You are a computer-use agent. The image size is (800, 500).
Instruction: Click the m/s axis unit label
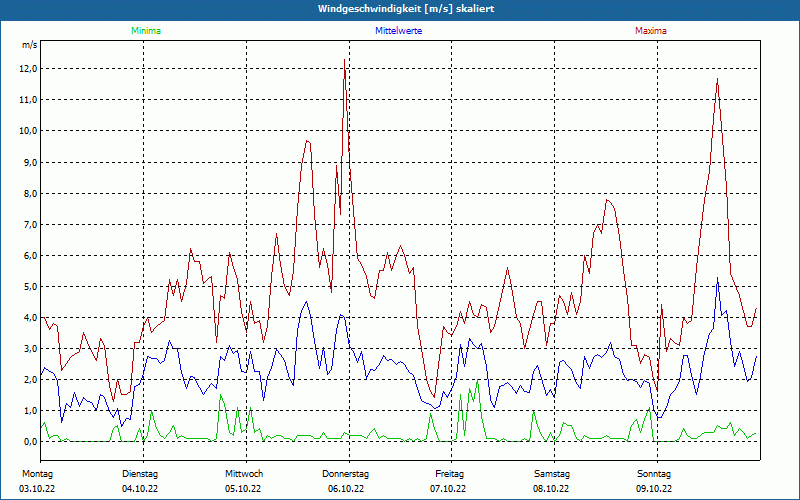click(x=30, y=45)
